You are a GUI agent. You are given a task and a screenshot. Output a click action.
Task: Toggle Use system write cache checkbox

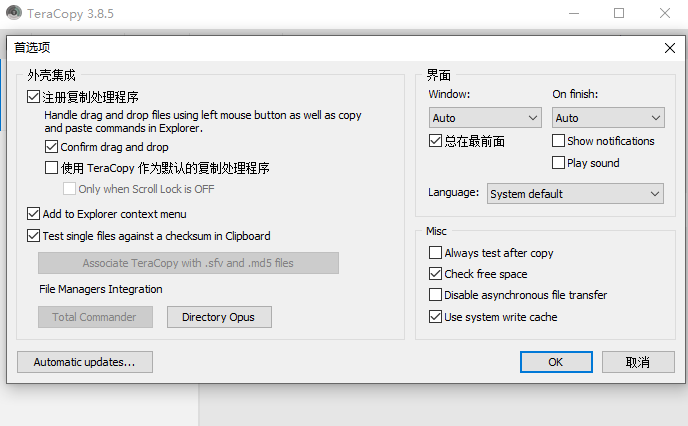pos(435,316)
